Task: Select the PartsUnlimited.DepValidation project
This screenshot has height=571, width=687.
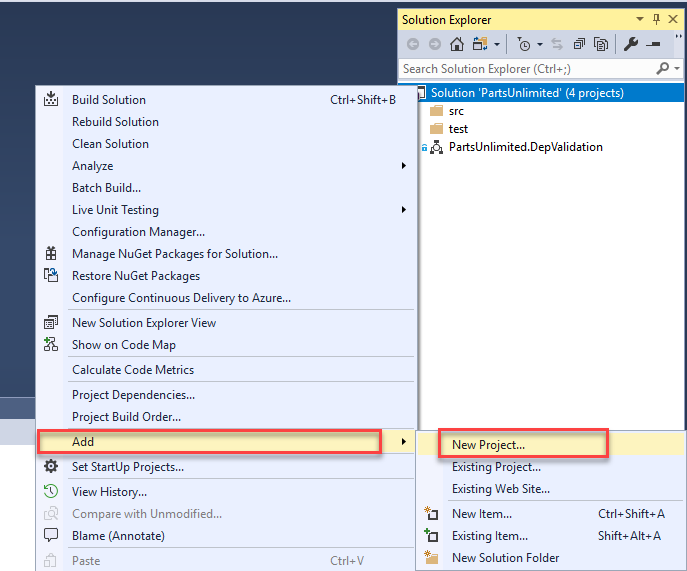Action: 525,147
